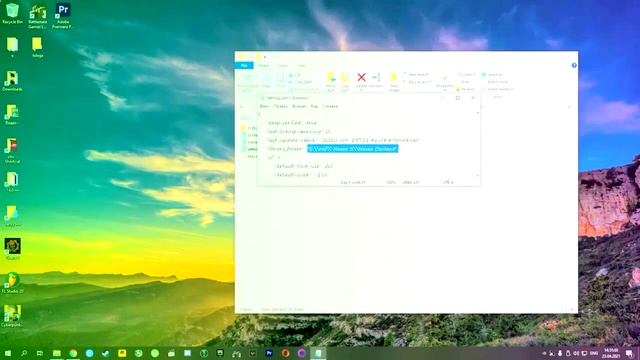
Task: Switch to the View tab in Explorer
Action: [x=302, y=65]
